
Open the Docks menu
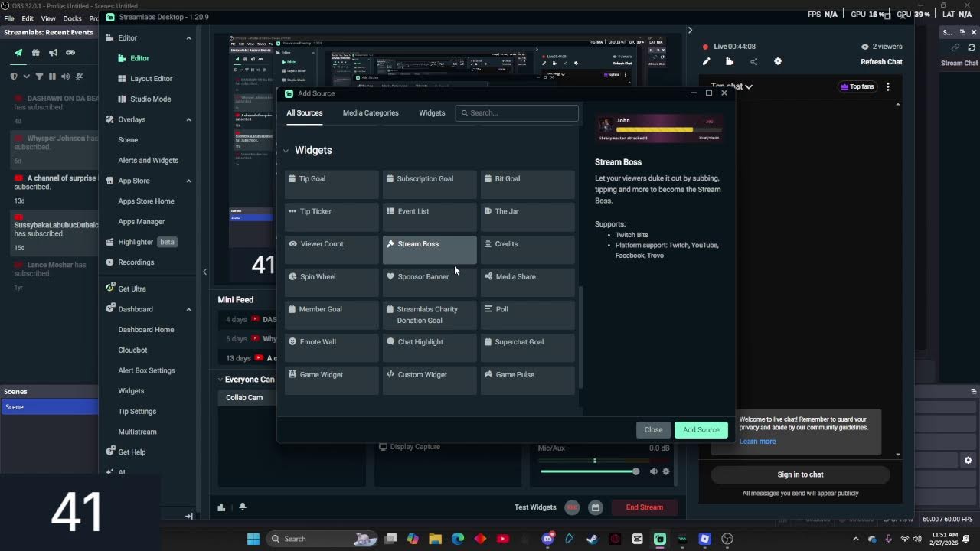(72, 18)
